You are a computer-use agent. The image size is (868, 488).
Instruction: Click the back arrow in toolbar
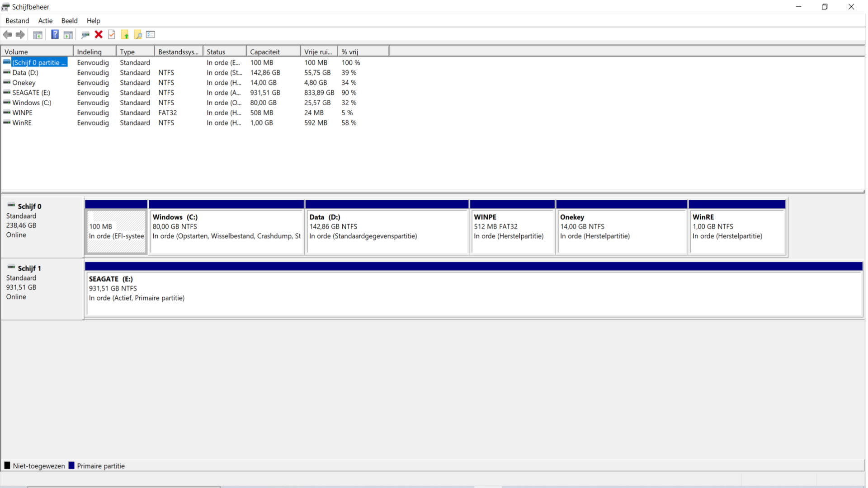7,34
